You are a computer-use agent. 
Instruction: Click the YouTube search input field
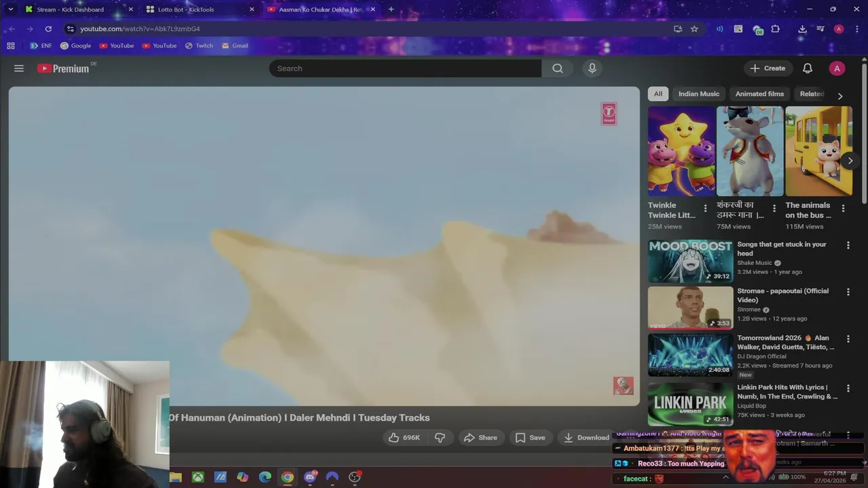(406, 68)
